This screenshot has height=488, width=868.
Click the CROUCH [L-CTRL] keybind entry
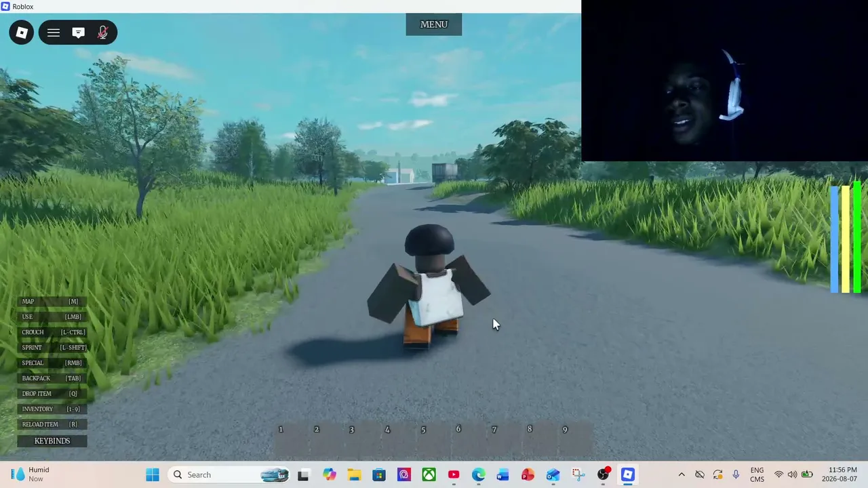point(52,332)
